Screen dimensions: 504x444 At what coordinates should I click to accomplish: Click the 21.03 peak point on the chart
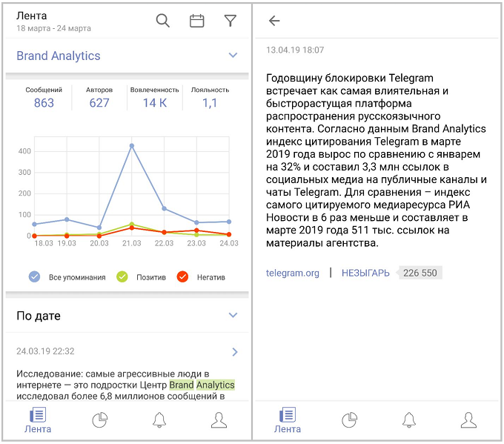click(x=132, y=146)
